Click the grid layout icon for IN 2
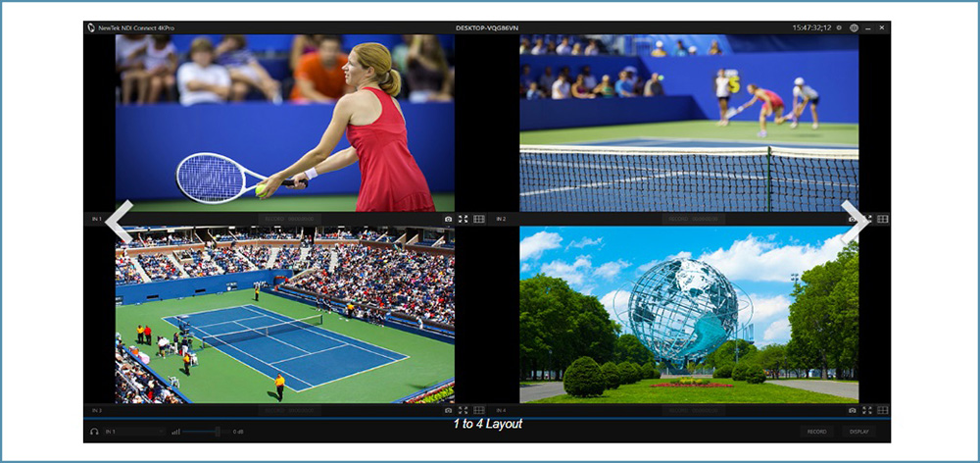The width and height of the screenshot is (980, 463). click(883, 219)
